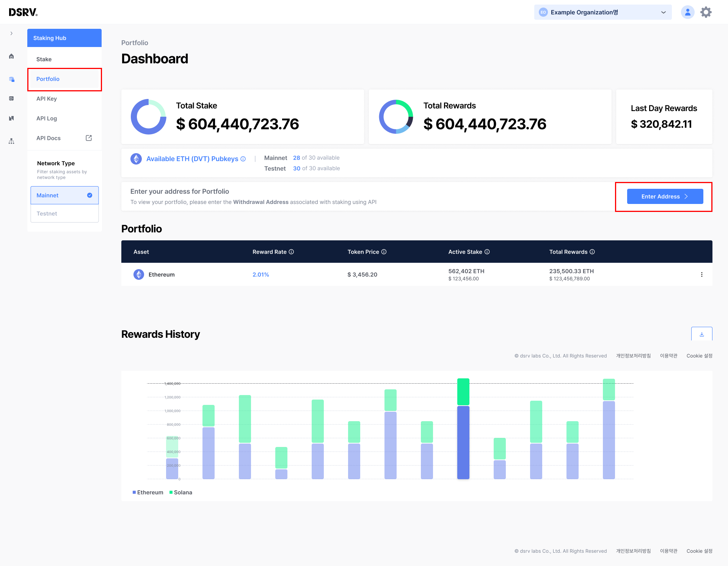This screenshot has width=728, height=566.
Task: Toggle the Solana legend item in chart
Action: [x=181, y=492]
